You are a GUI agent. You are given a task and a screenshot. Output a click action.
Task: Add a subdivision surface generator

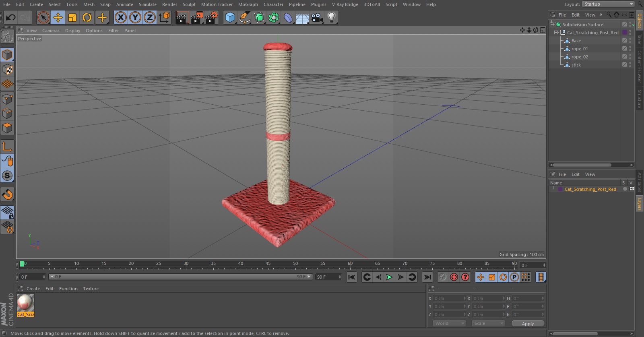click(x=259, y=17)
